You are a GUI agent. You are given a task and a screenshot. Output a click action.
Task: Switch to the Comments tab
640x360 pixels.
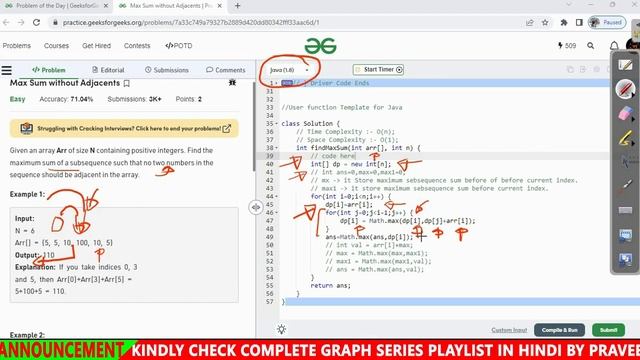pos(226,70)
